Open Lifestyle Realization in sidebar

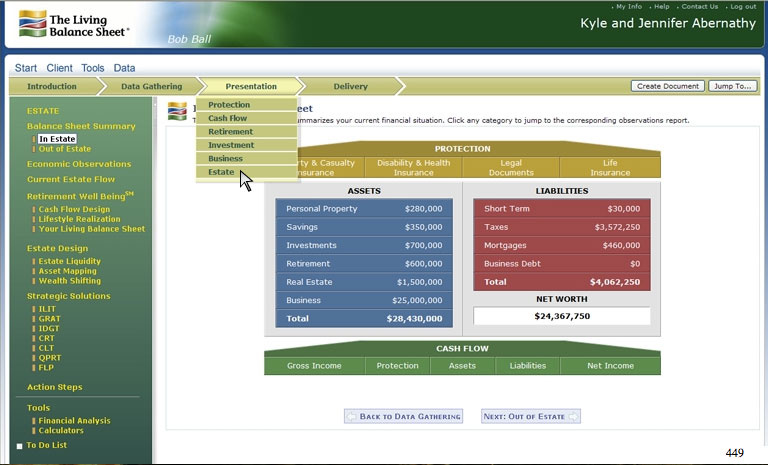click(x=79, y=219)
